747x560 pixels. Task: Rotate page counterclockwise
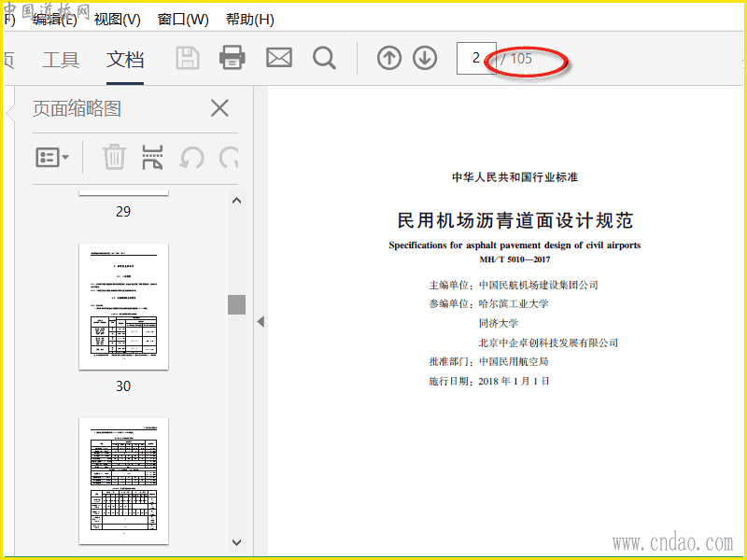191,158
